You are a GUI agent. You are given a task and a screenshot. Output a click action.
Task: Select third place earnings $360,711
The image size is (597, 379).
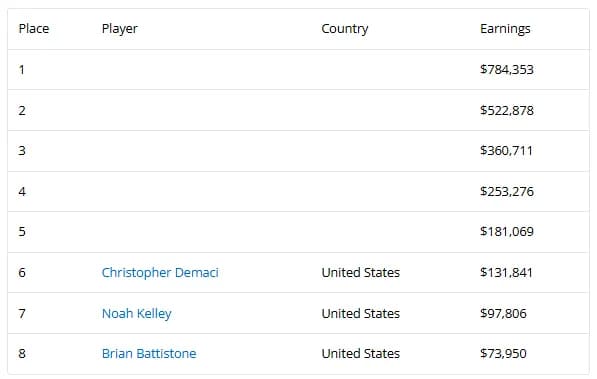pyautogui.click(x=506, y=151)
